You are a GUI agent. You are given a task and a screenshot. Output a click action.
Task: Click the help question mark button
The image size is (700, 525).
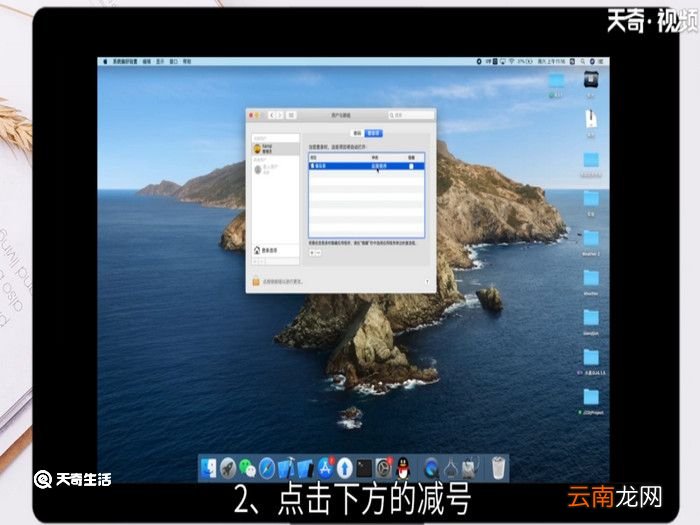point(427,282)
